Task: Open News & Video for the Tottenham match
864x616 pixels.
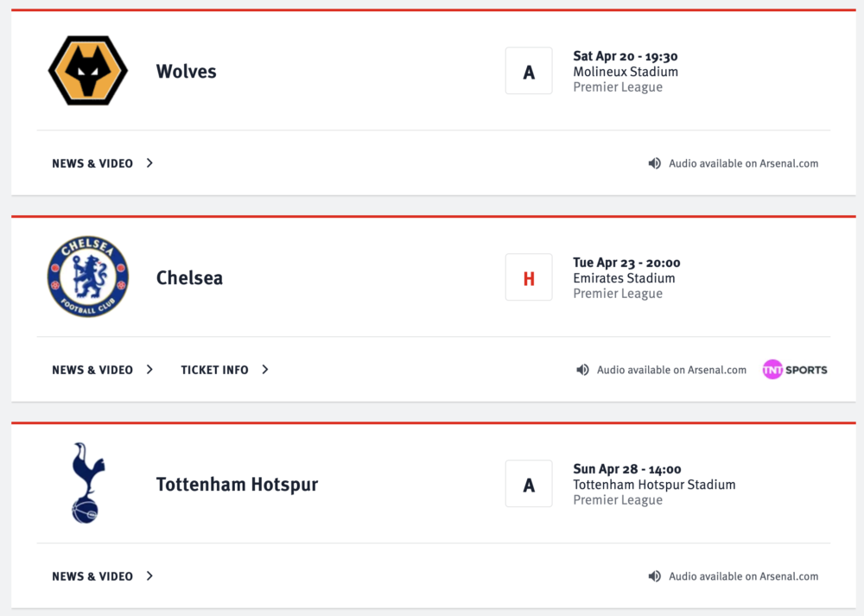Action: tap(92, 577)
